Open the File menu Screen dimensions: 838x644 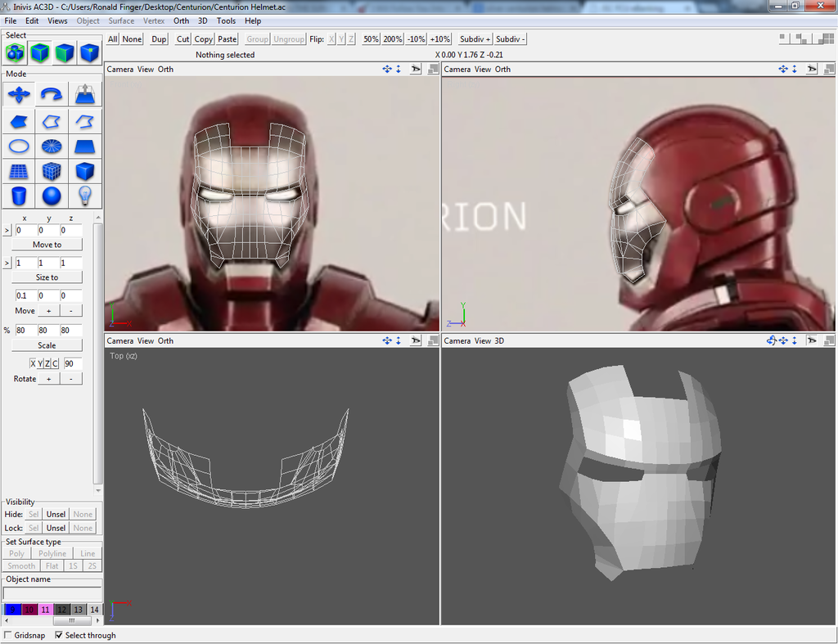click(10, 20)
